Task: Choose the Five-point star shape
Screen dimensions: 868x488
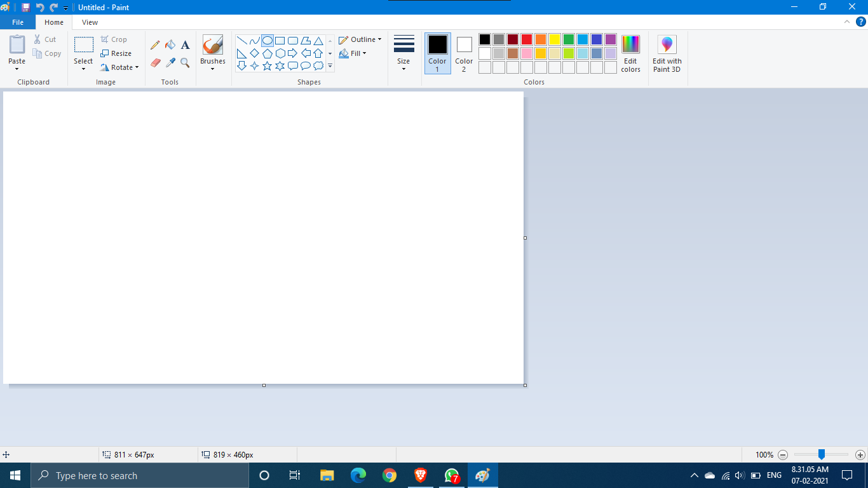Action: [268, 65]
